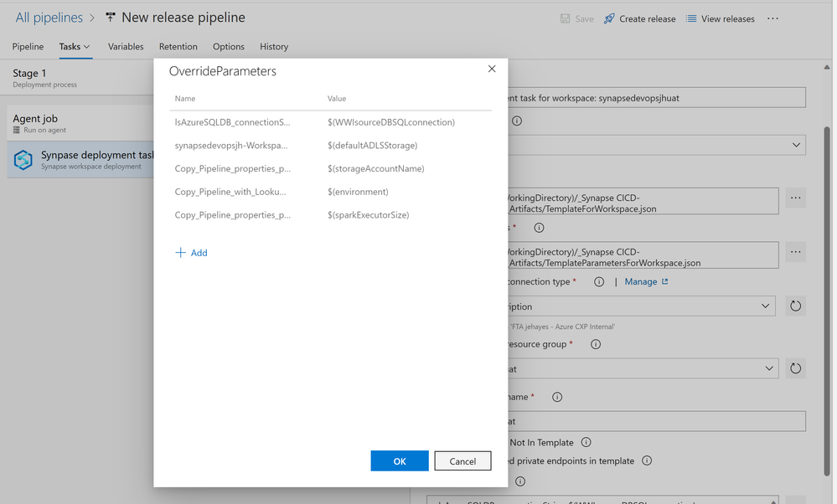Image resolution: width=837 pixels, height=504 pixels.
Task: Click the Save disk icon
Action: pyautogui.click(x=565, y=18)
